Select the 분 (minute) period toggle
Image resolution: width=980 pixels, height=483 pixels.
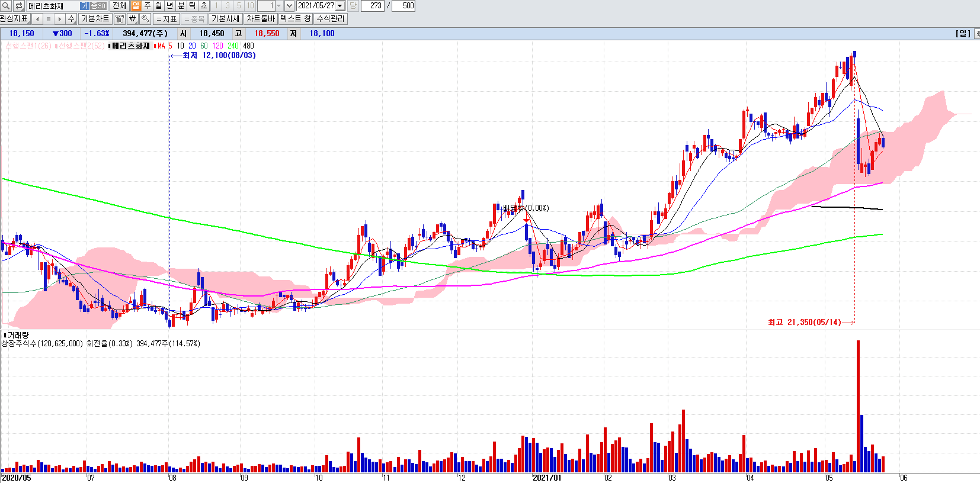click(x=181, y=6)
